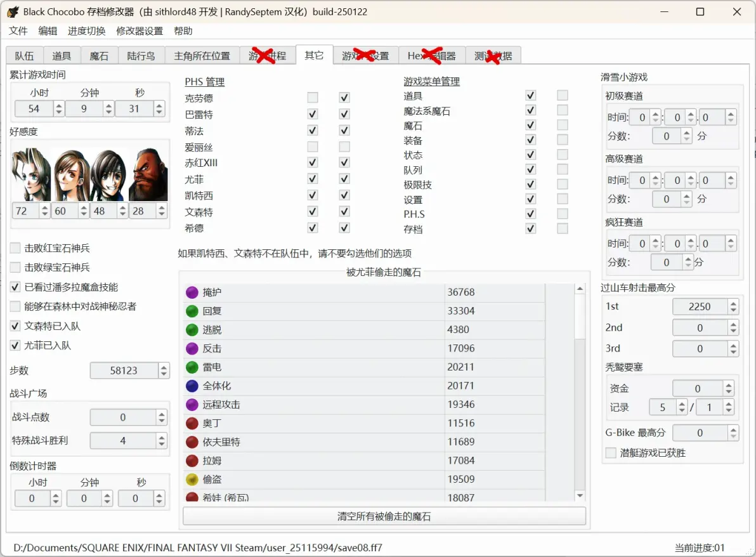Open the 帮助 menu
The image size is (756, 557).
(x=183, y=31)
